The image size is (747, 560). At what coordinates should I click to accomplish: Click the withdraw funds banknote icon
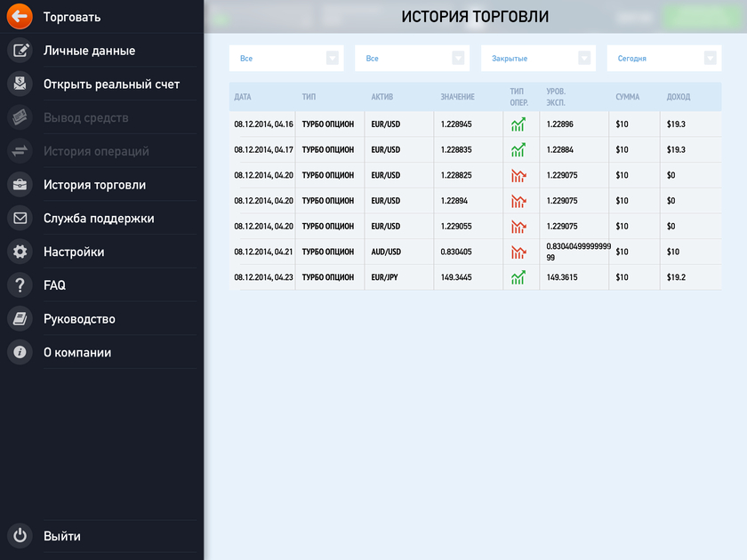pos(20,117)
